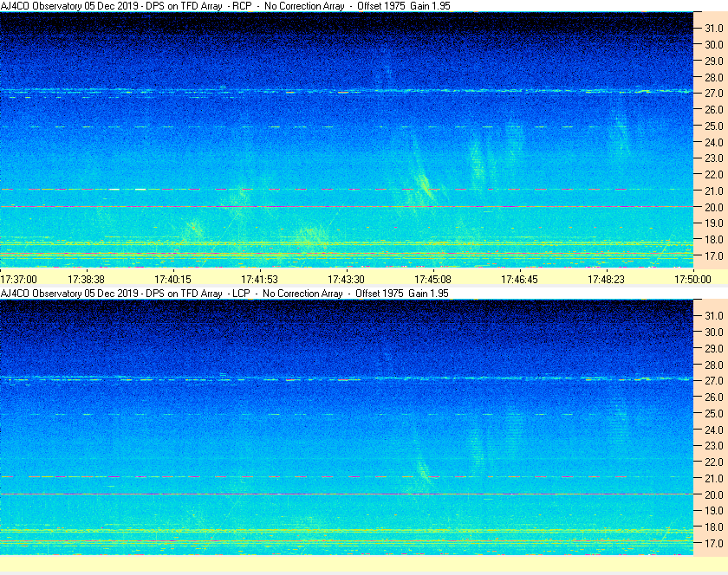
Task: Click the 29.0 frequency label on RCP plot
Action: [714, 61]
